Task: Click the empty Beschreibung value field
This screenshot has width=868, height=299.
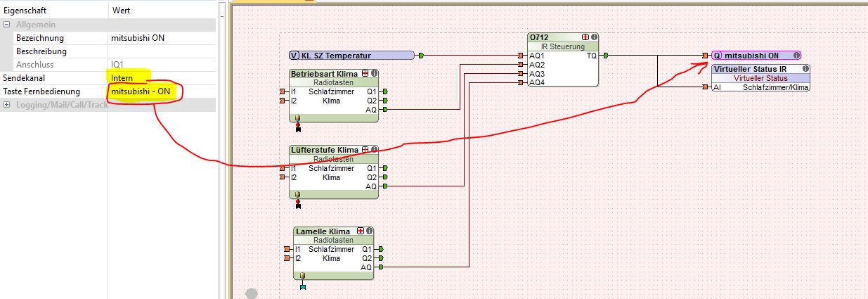Action: (x=162, y=51)
